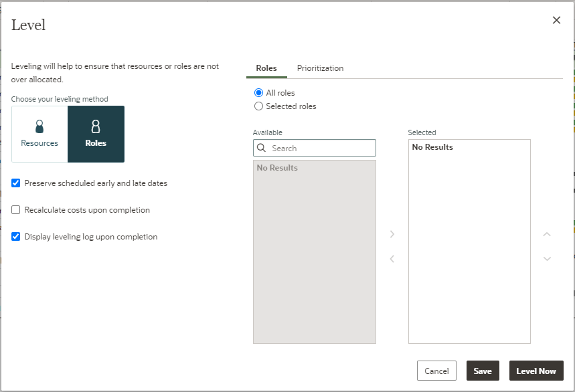Click the left arrow to remove selected role
The width and height of the screenshot is (575, 392).
click(x=392, y=259)
